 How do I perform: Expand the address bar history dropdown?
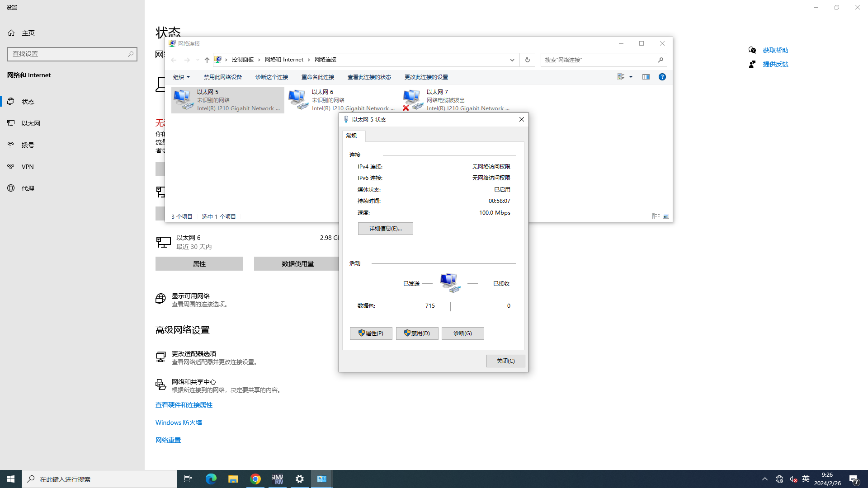tap(512, 60)
